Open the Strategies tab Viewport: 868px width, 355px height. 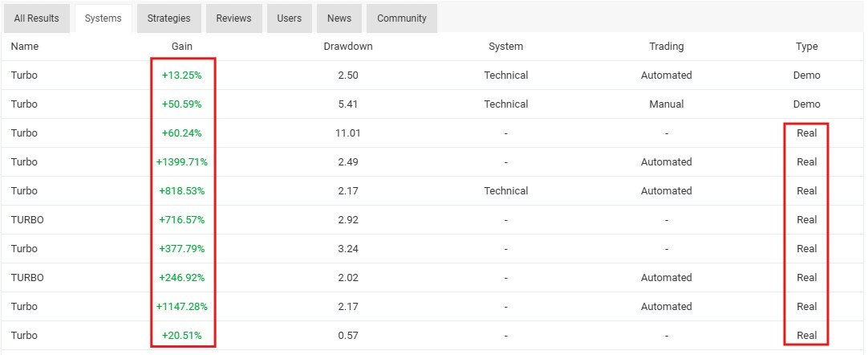point(168,18)
